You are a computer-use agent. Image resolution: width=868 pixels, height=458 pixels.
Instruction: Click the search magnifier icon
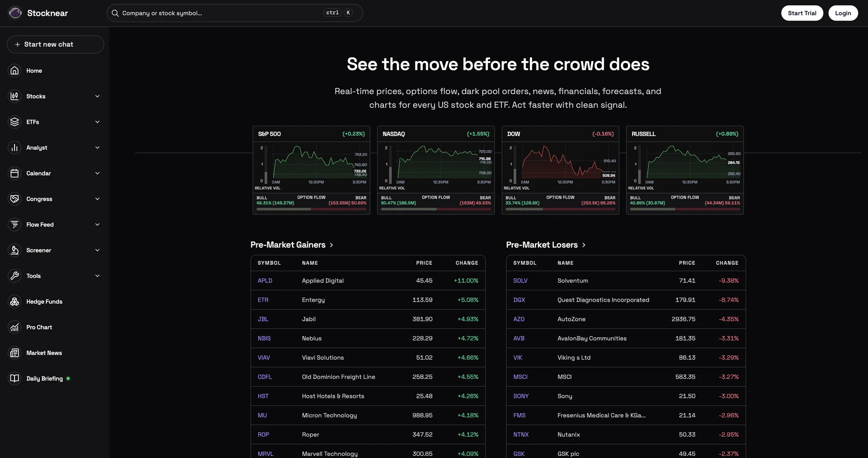pyautogui.click(x=115, y=13)
